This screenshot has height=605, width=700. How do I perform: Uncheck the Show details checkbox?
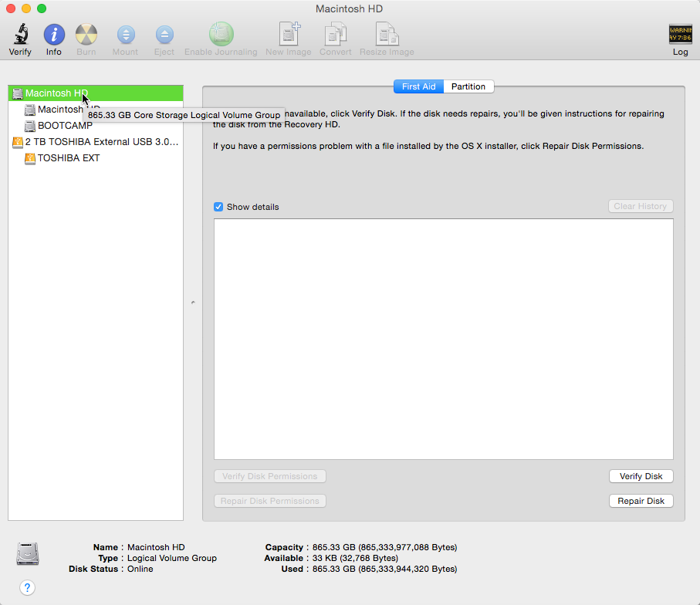pos(218,207)
